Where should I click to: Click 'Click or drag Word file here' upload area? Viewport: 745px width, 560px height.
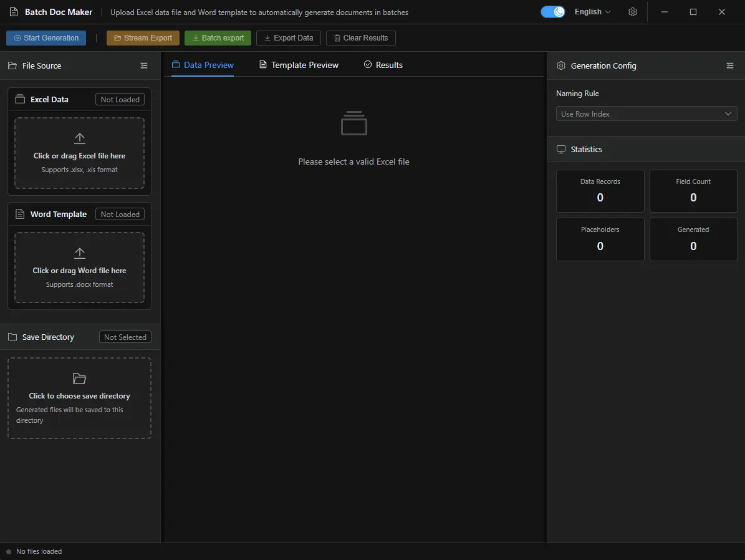(x=79, y=268)
